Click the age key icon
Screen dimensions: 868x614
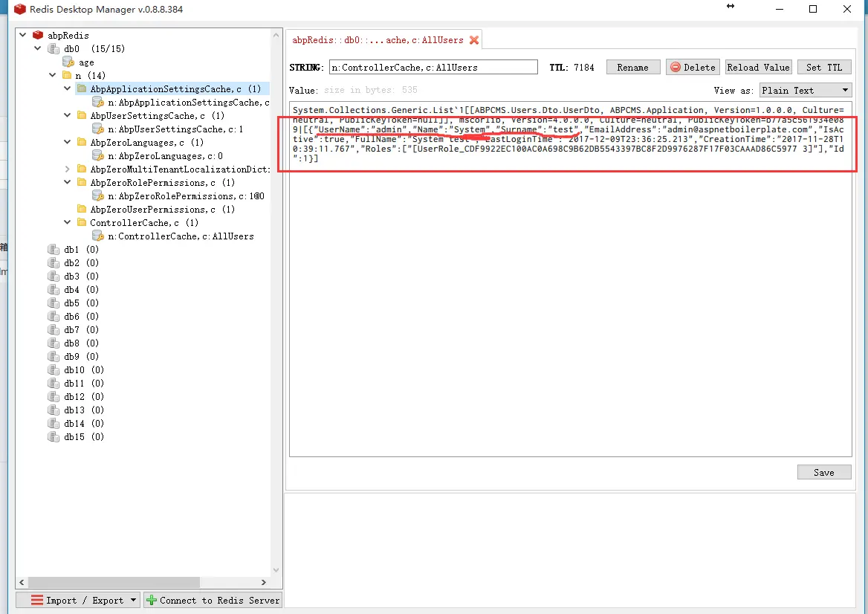coord(68,62)
